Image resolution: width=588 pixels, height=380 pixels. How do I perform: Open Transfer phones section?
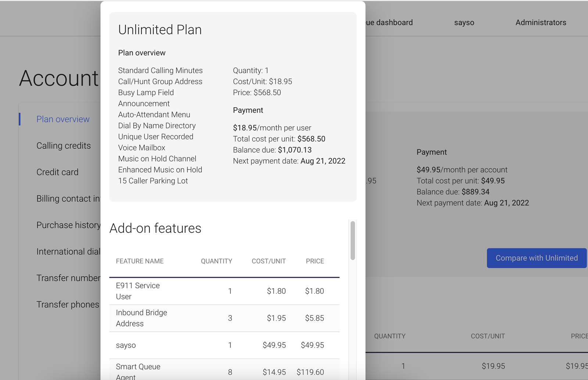68,304
